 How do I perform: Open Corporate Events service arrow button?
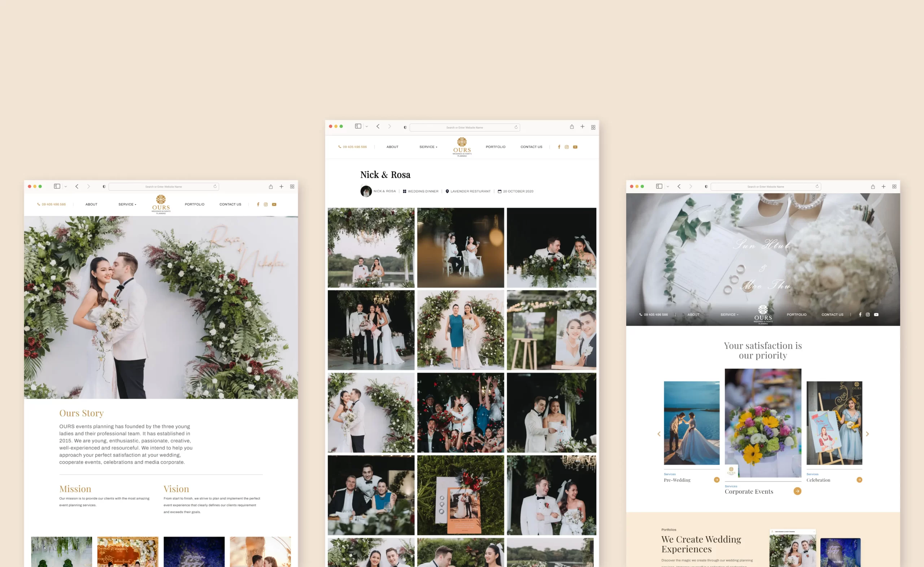pos(797,491)
